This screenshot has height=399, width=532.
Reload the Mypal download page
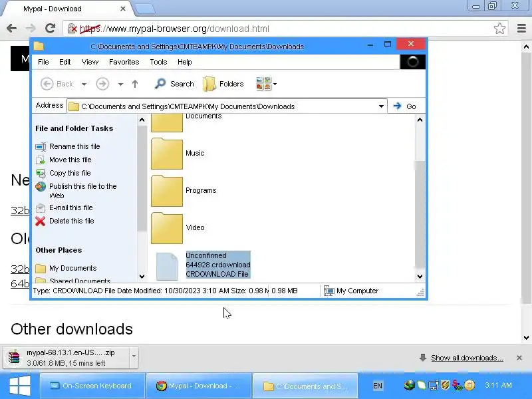click(x=51, y=29)
